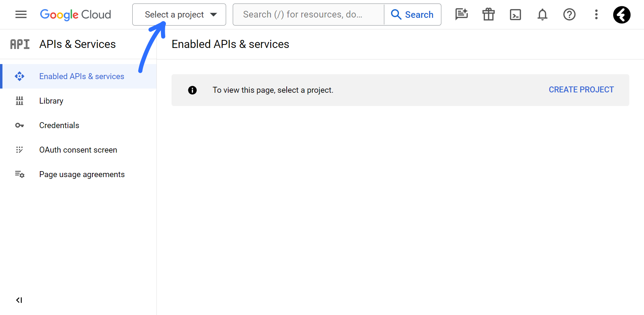Collapse the sidebar navigation panel
This screenshot has height=315, width=644.
click(19, 300)
